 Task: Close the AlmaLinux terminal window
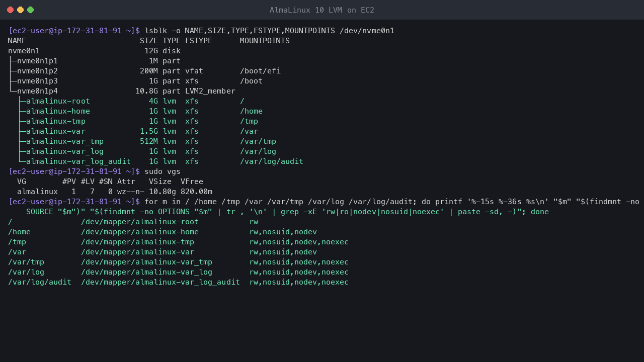click(x=10, y=10)
